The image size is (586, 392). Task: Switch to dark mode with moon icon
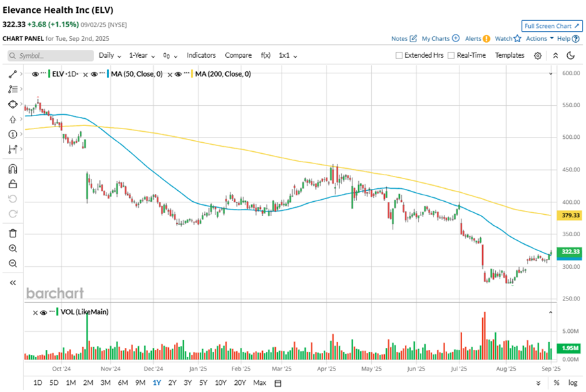click(x=570, y=55)
